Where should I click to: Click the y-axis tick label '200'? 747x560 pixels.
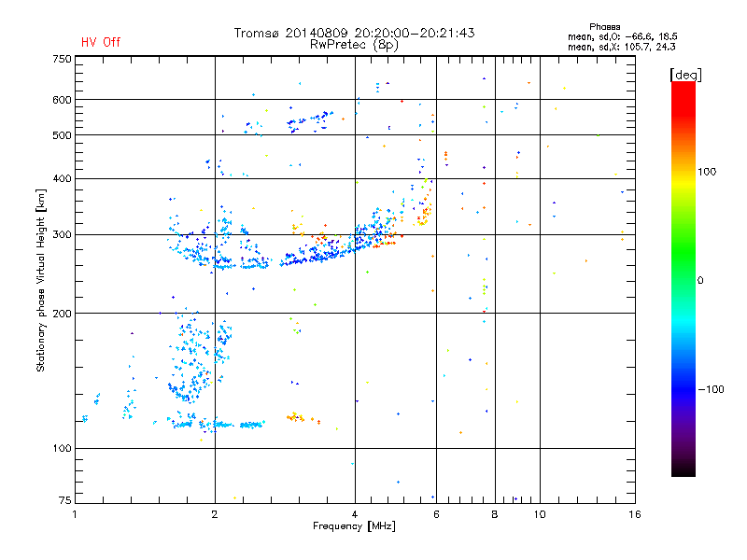[63, 314]
